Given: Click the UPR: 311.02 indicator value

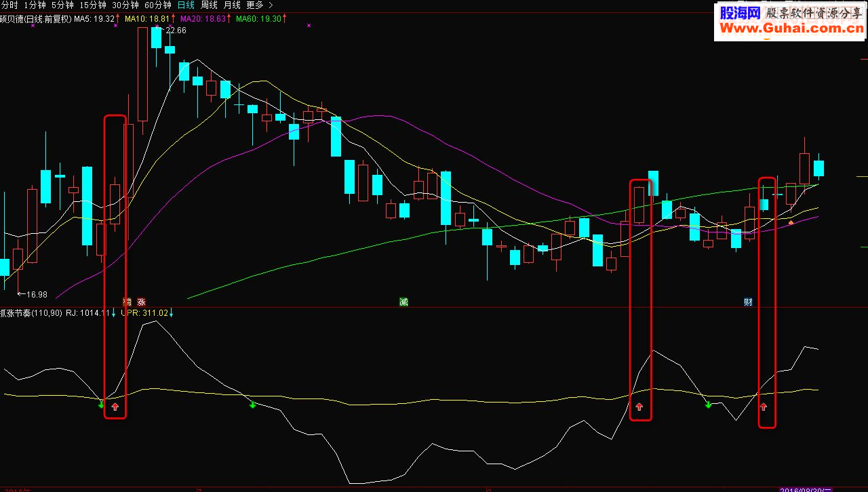Looking at the screenshot, I should coord(144,313).
